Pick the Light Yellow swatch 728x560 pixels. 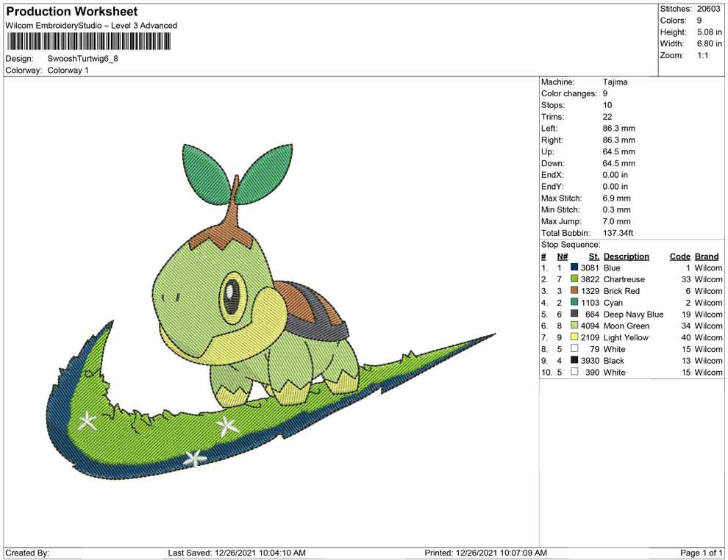point(574,337)
